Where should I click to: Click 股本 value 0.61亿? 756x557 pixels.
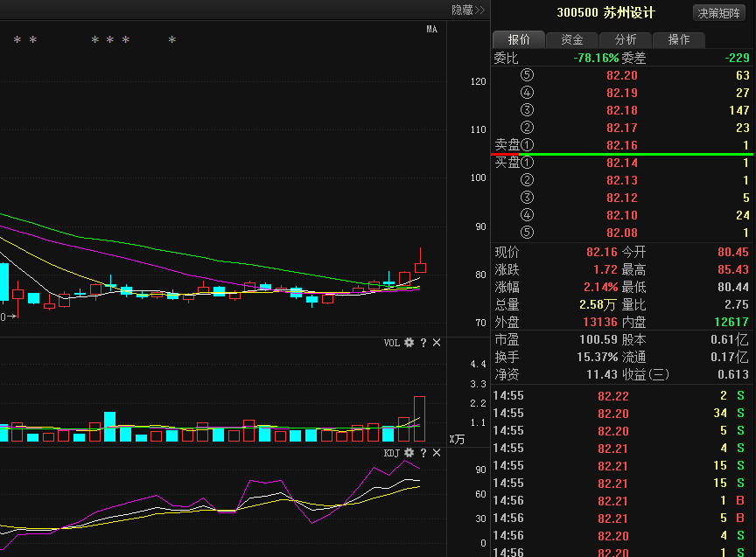pyautogui.click(x=730, y=339)
